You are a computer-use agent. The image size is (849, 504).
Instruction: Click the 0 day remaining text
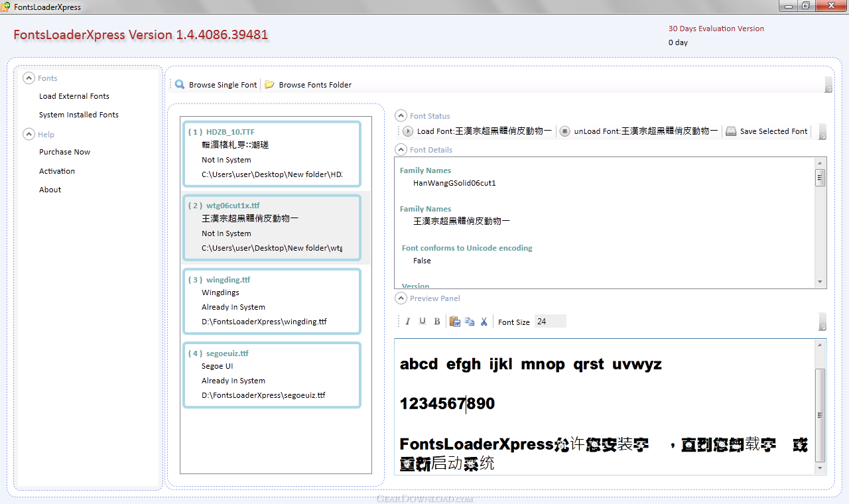pos(678,42)
